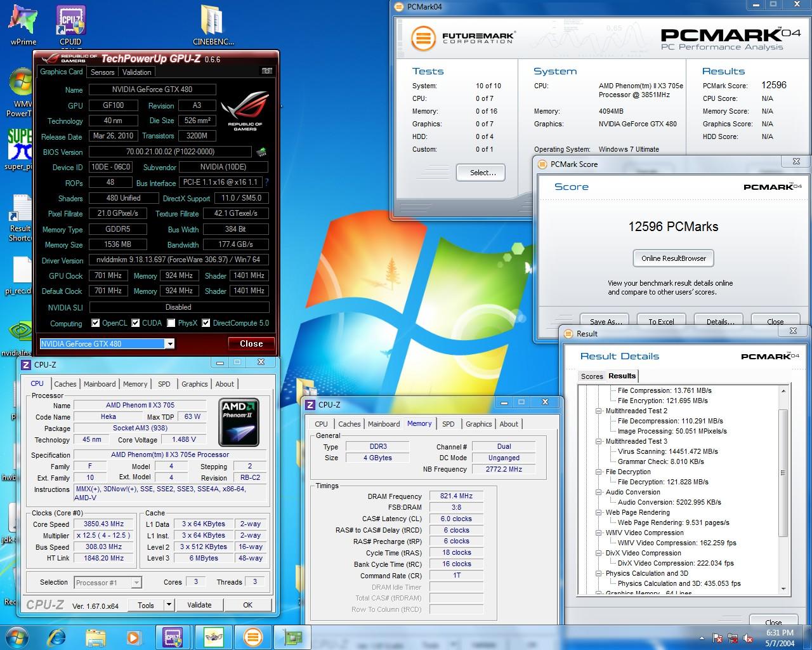Collapse the Physics Calculation and 3D node
The height and width of the screenshot is (650, 812).
tap(599, 573)
